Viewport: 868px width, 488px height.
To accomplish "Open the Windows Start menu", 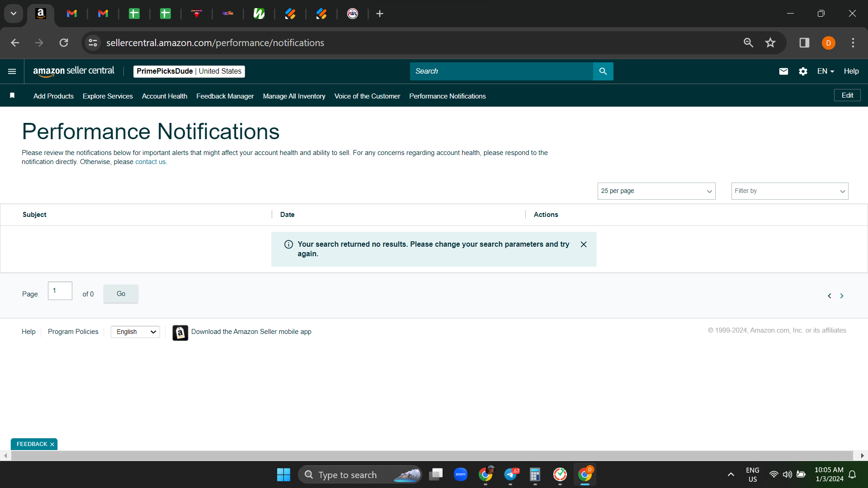I will (x=283, y=475).
